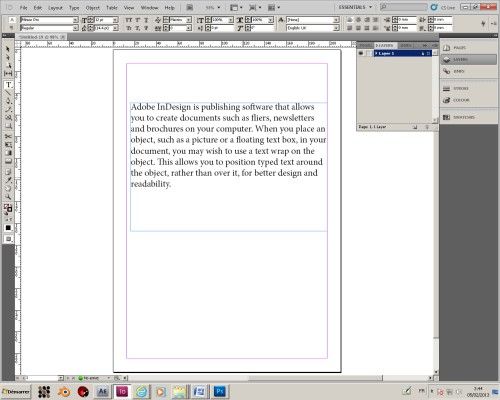Select the black arrow Selection tool
This screenshot has height=400, width=500.
pyautogui.click(x=8, y=49)
